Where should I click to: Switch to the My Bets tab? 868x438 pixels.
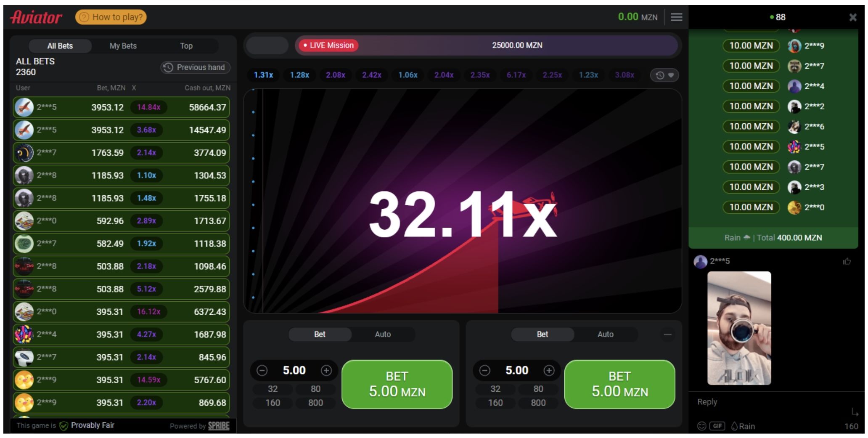coord(123,46)
